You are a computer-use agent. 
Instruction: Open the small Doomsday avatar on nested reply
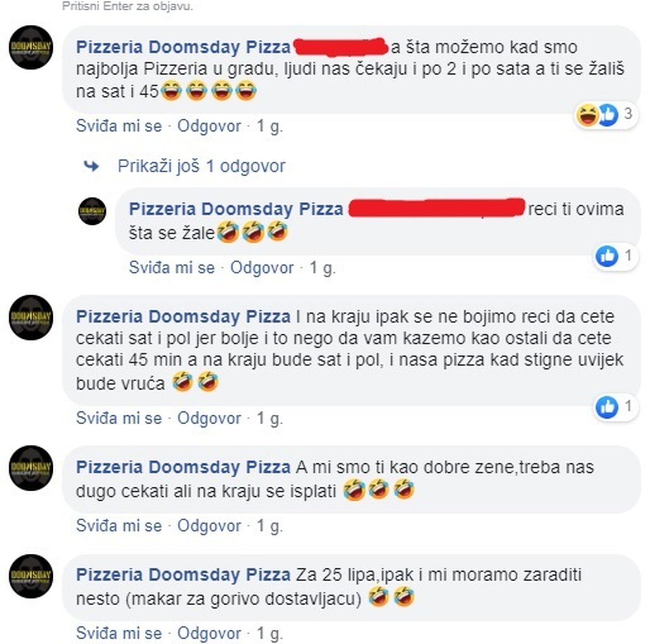coord(92,211)
